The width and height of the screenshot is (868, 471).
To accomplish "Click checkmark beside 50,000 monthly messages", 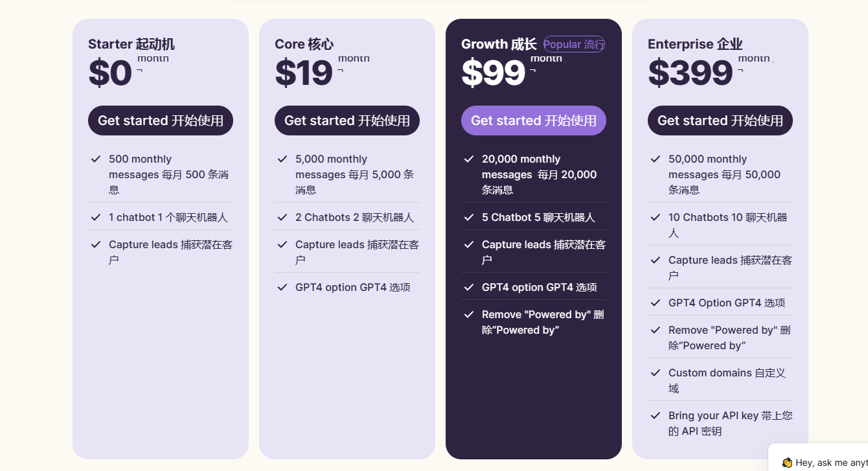I will tap(656, 159).
